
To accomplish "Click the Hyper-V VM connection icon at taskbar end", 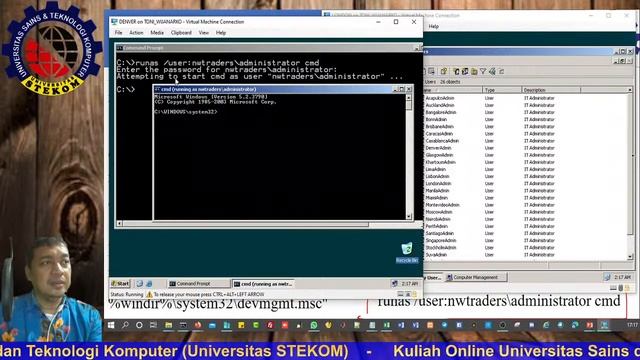I will pos(604,325).
